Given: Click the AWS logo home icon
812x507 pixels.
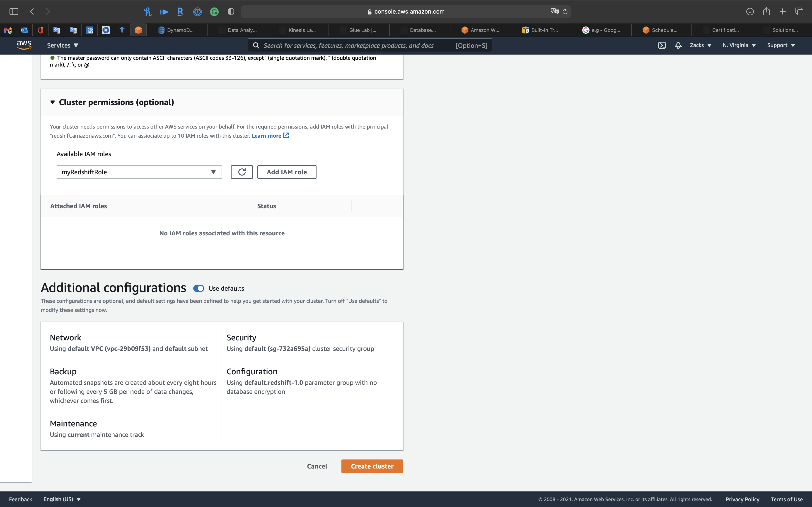Looking at the screenshot, I should [24, 45].
